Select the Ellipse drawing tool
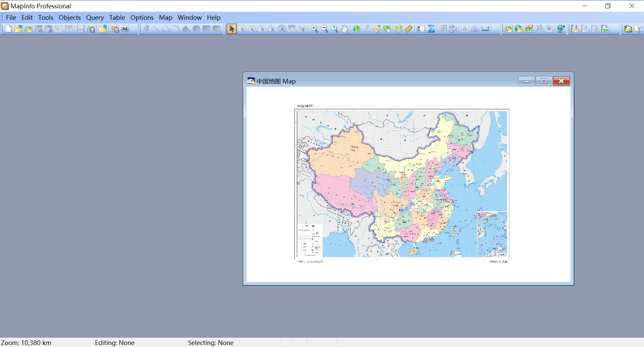Viewport: 644px width, 347px height. [x=197, y=29]
